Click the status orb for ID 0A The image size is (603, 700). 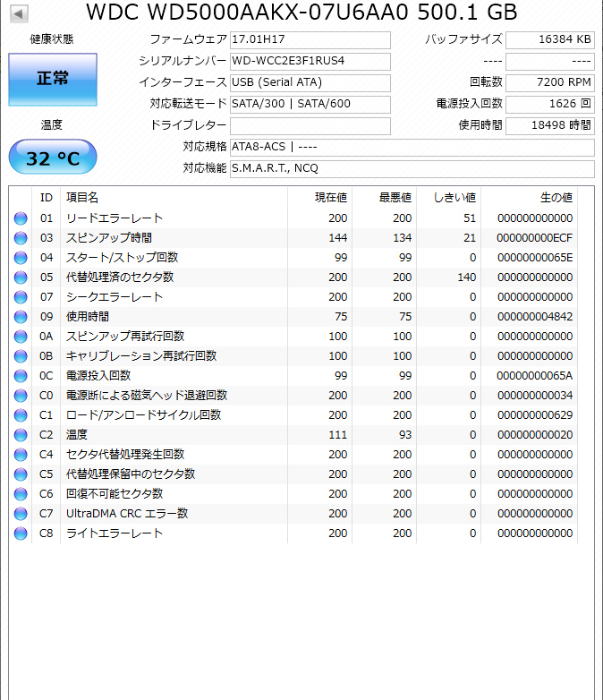[21, 337]
